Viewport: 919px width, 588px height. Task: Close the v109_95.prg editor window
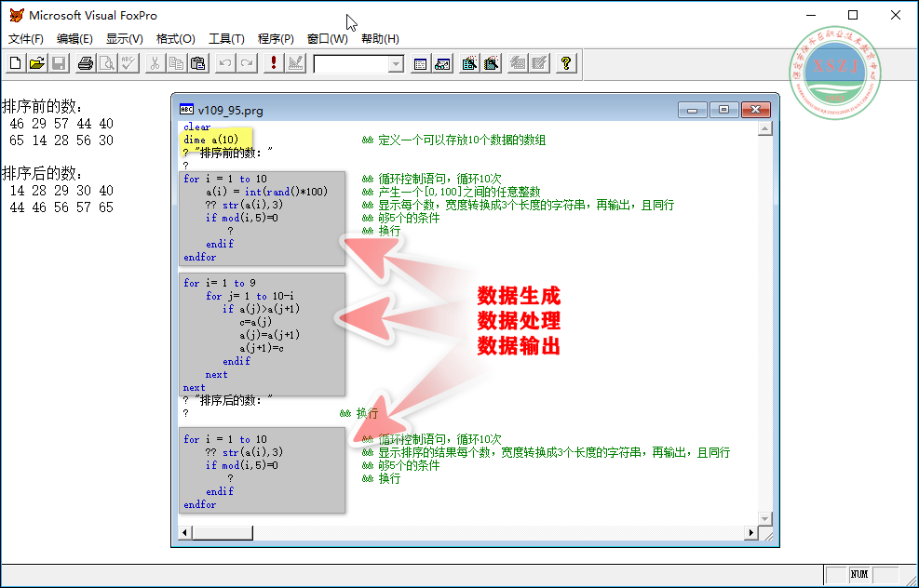click(x=755, y=110)
